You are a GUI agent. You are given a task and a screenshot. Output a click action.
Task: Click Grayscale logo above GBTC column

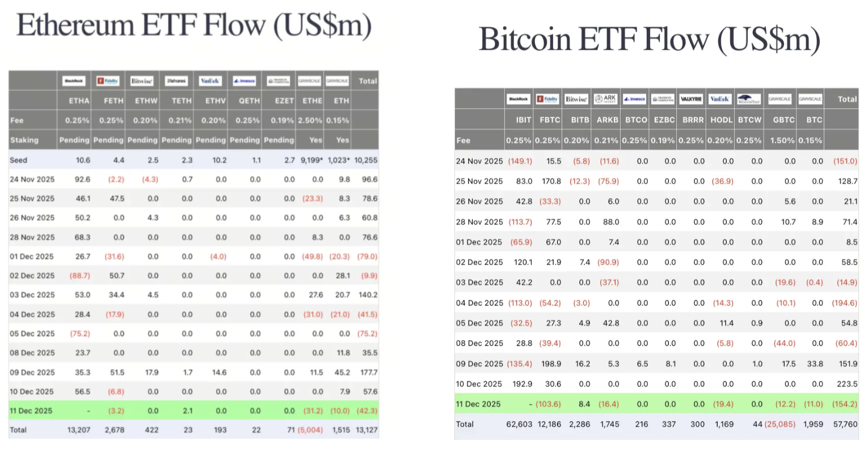[x=779, y=99]
